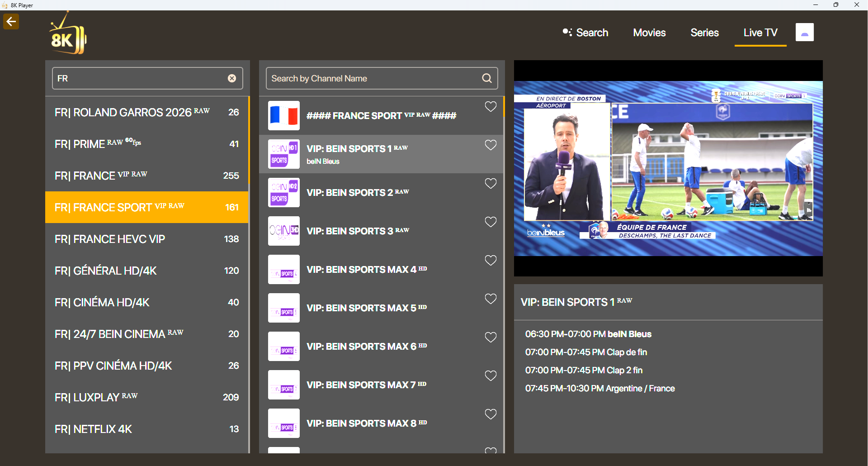Favorite VIP: BEIN SPORTS MAX 5
Viewport: 868px width, 466px height.
[491, 299]
